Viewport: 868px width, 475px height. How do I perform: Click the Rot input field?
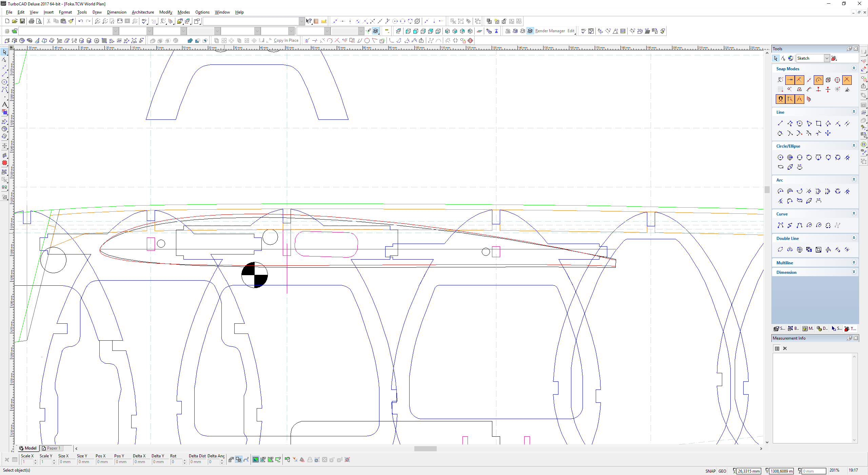[x=176, y=462]
